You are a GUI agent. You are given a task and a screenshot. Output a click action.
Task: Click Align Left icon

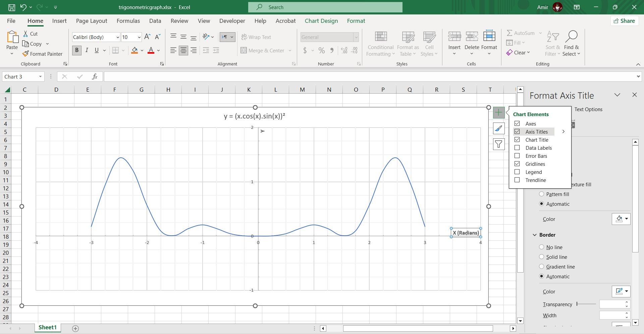pos(173,50)
